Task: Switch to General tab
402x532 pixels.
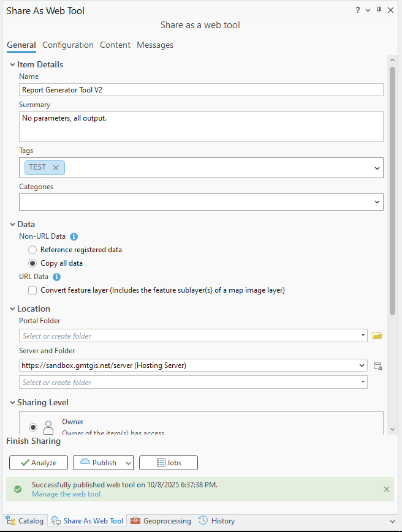Action: (x=21, y=45)
